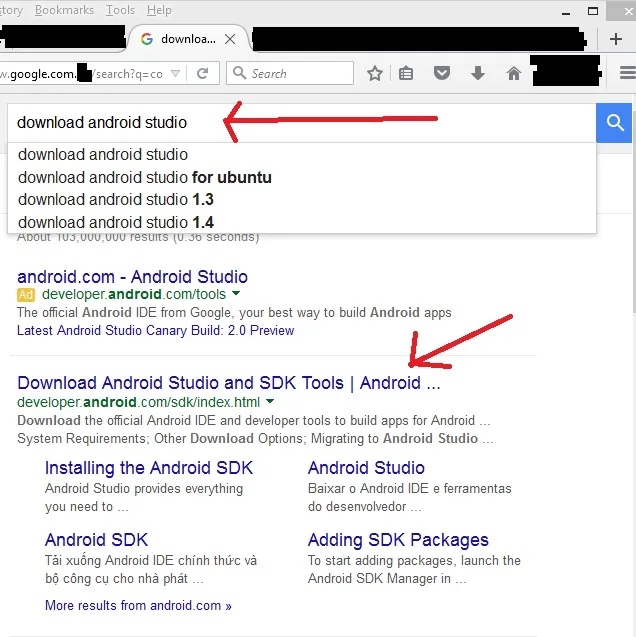This screenshot has width=636, height=637.
Task: Click the search glass in Firefox search box
Action: [239, 73]
